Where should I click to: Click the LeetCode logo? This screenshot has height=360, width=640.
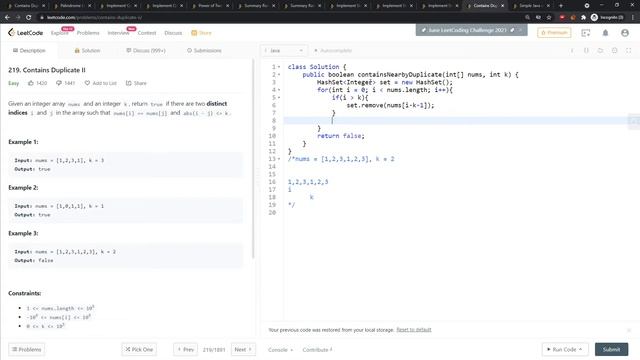point(25,33)
